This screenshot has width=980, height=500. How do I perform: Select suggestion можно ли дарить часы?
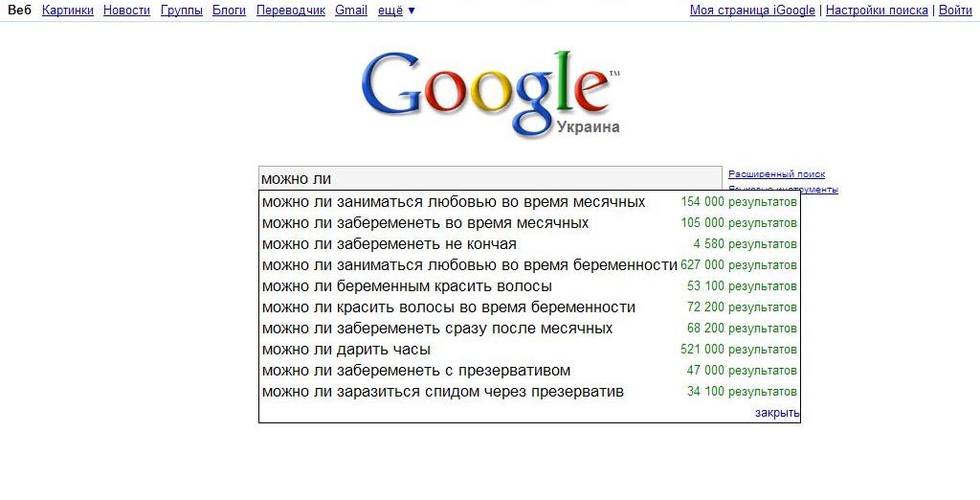click(346, 350)
